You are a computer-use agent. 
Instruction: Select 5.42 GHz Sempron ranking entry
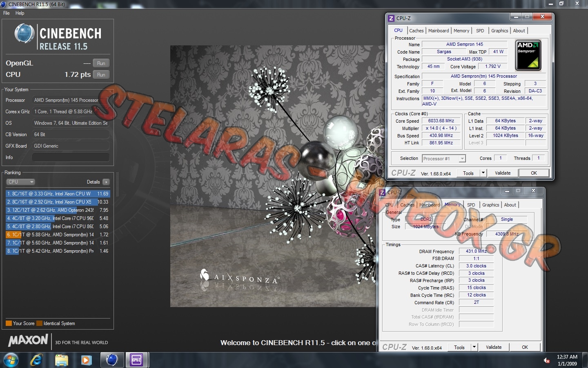tap(58, 251)
